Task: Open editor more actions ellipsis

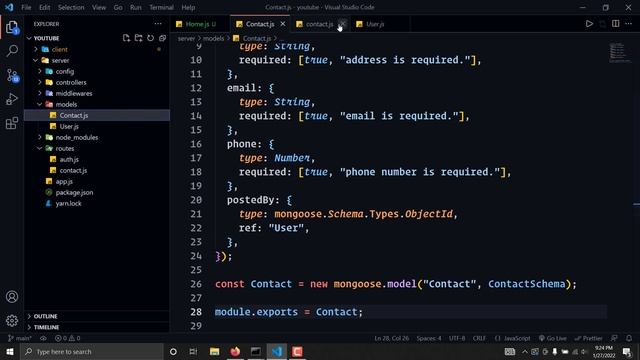Action: 629,24
